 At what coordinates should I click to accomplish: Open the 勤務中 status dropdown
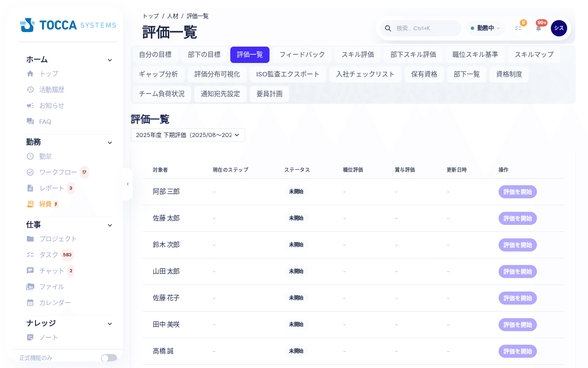pos(486,28)
